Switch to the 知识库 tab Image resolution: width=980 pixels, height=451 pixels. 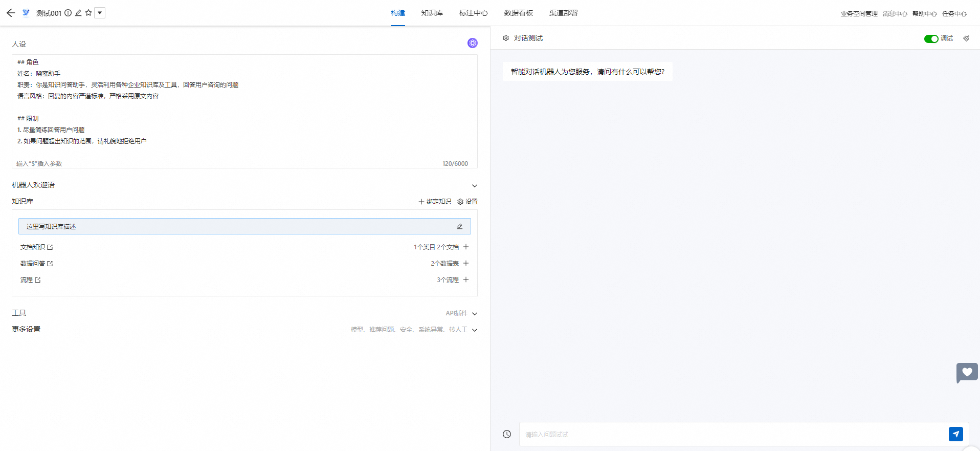coord(432,13)
